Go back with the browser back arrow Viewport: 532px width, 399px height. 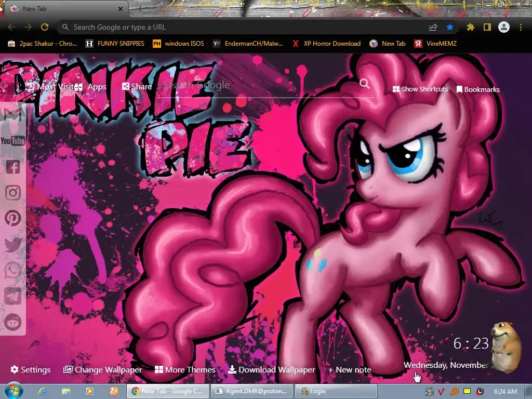pyautogui.click(x=11, y=27)
